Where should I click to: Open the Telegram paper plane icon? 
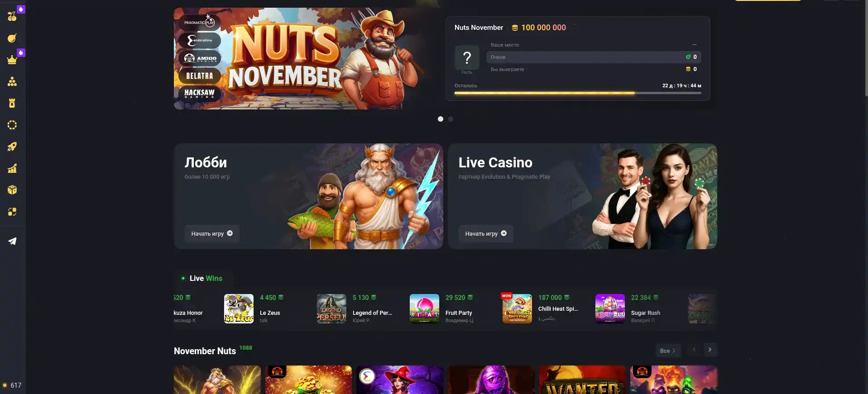[x=12, y=241]
